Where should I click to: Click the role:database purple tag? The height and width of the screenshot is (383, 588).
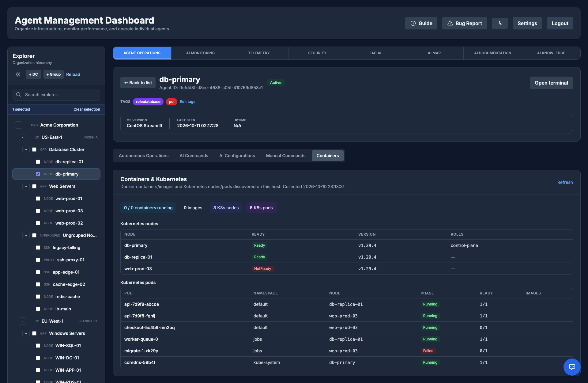(148, 102)
